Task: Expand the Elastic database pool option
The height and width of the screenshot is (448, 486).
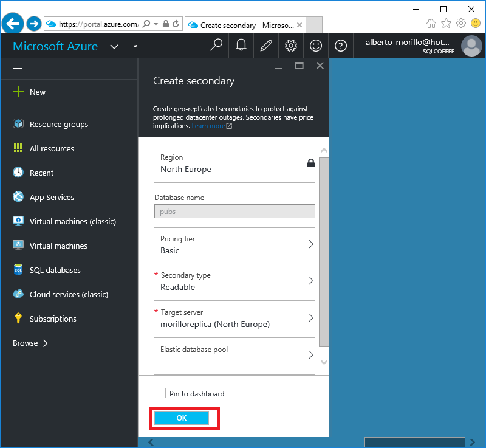Action: coord(234,356)
